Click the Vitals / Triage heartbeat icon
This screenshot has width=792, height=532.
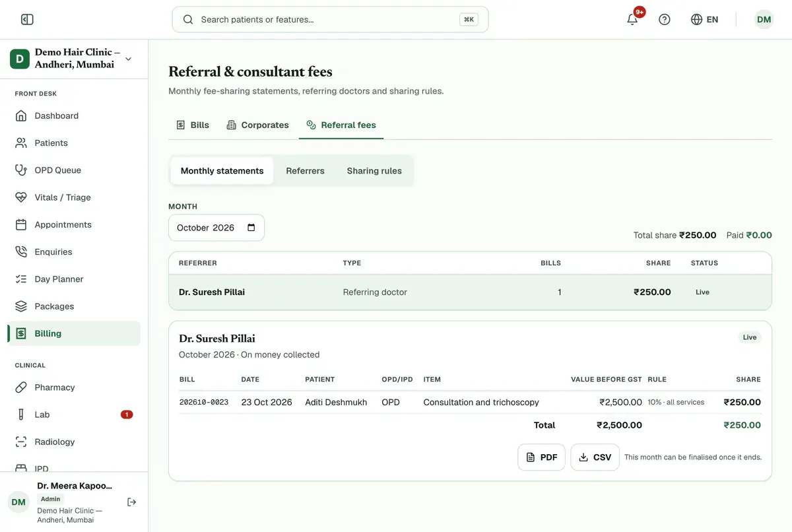tap(21, 197)
